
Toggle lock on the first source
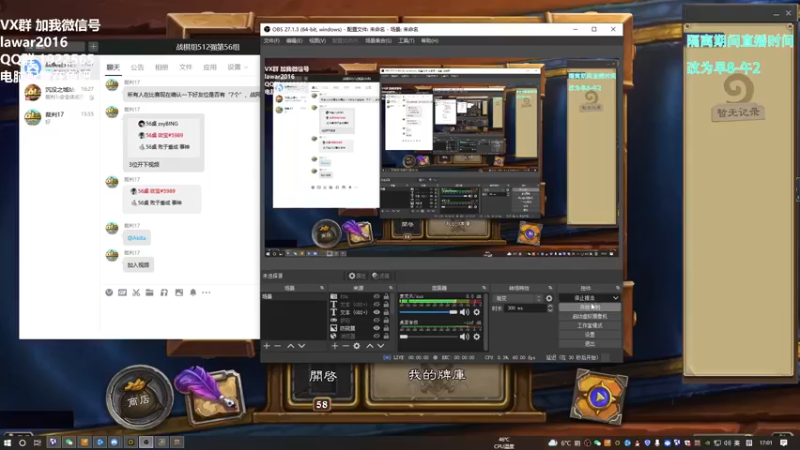pyautogui.click(x=386, y=296)
